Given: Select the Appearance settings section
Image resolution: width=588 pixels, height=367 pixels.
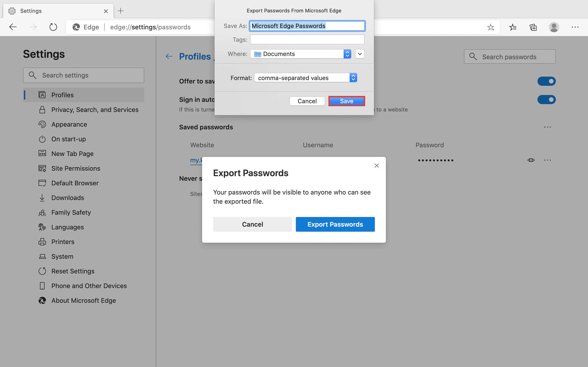Looking at the screenshot, I should click(x=69, y=124).
